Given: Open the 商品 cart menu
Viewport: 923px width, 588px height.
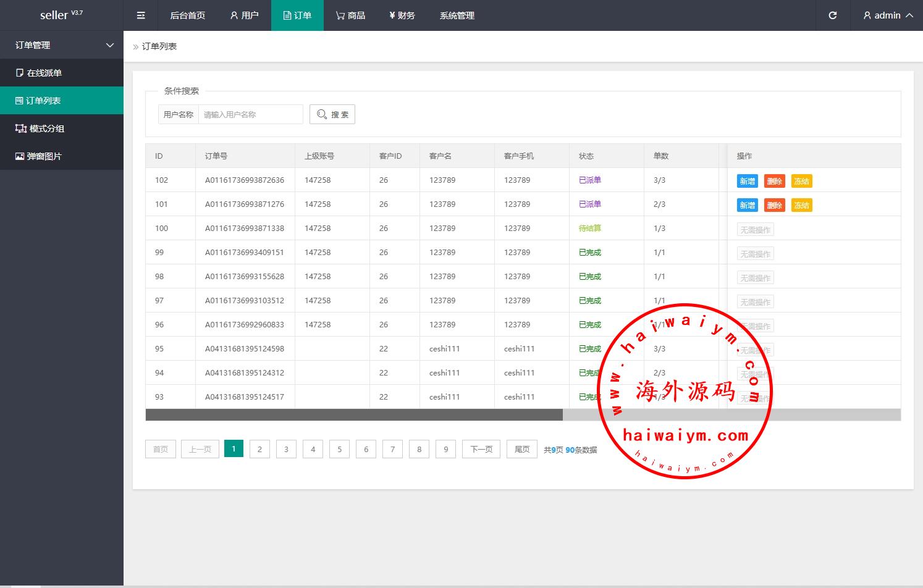Looking at the screenshot, I should (350, 15).
